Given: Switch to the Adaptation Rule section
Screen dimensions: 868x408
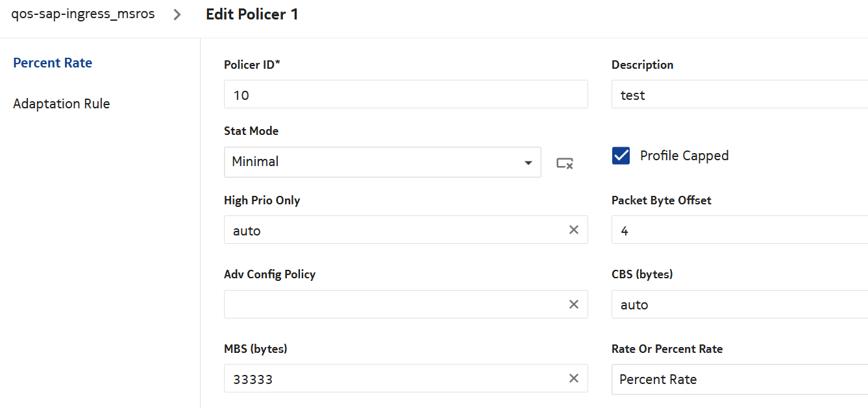Looking at the screenshot, I should pos(62,104).
